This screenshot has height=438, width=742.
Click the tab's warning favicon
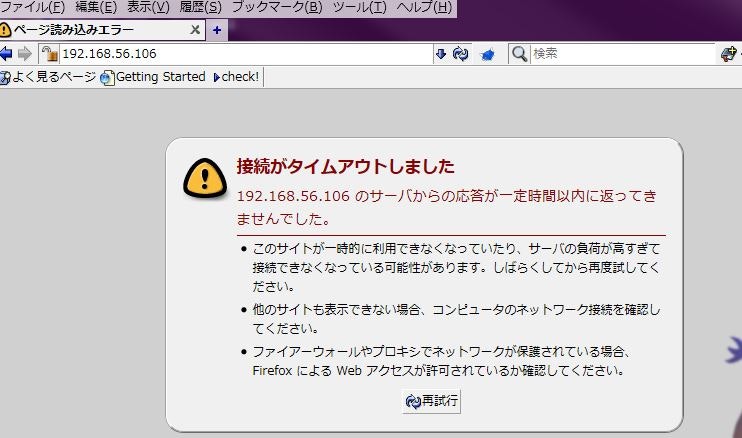(5, 30)
